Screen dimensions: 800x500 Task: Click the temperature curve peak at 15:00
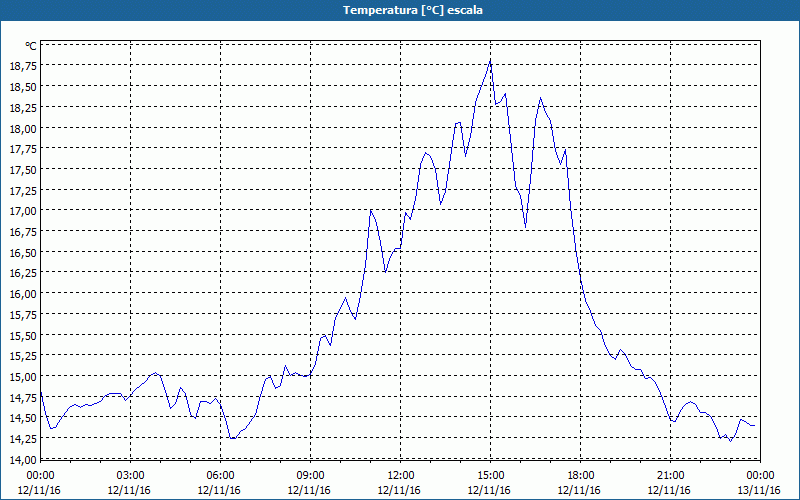click(490, 61)
